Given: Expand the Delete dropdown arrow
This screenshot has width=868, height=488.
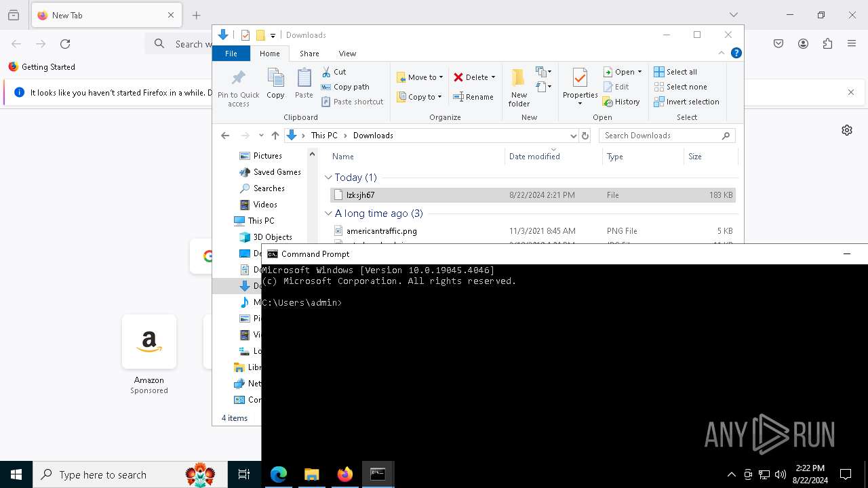Looking at the screenshot, I should 493,77.
